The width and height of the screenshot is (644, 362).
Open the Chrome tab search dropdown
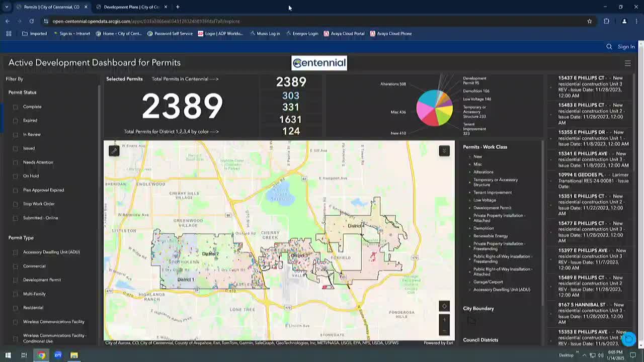coord(7,7)
